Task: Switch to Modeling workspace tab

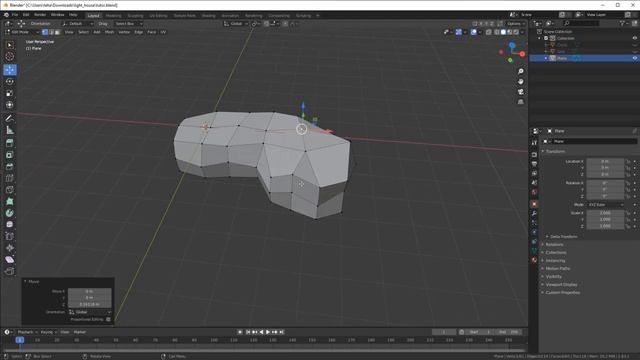Action: coord(113,16)
